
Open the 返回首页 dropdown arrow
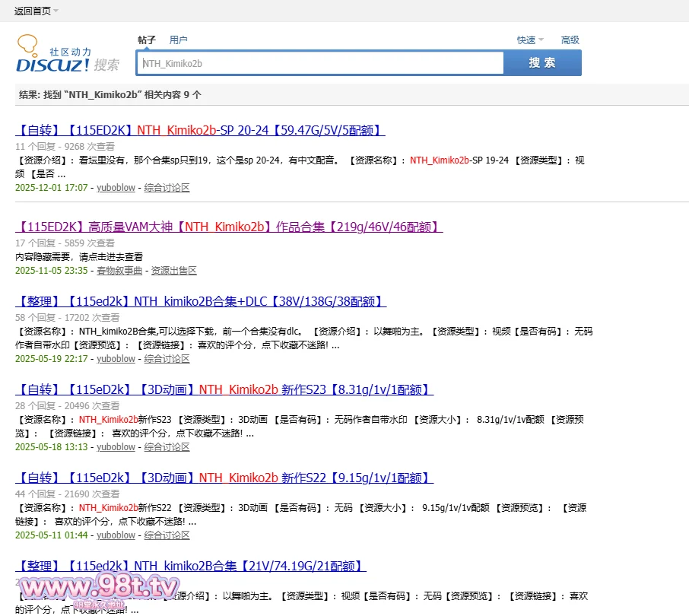[56, 11]
